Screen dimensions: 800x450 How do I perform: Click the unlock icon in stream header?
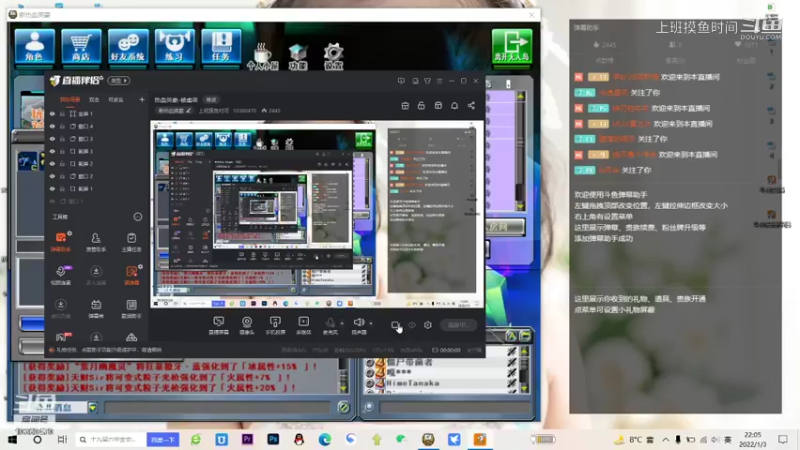(x=421, y=106)
